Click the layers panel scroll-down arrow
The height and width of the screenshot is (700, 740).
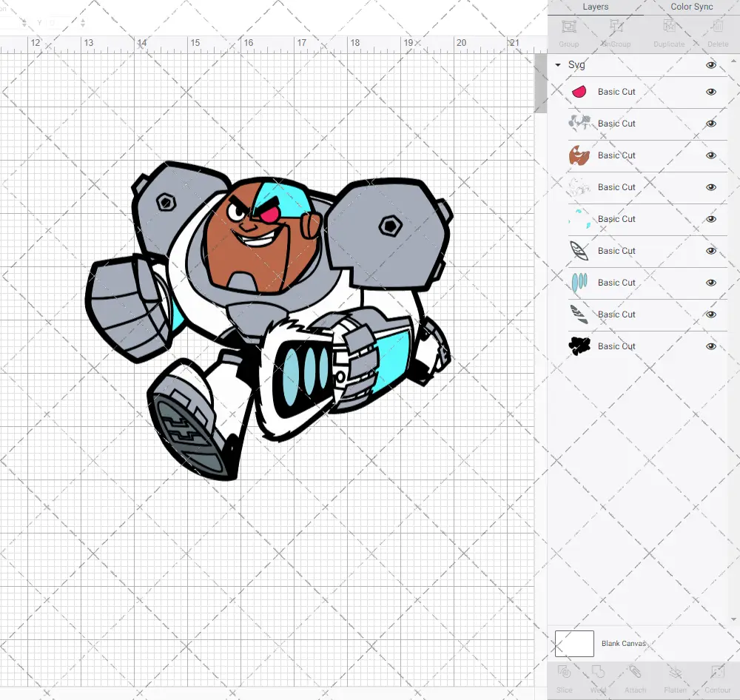tap(733, 619)
